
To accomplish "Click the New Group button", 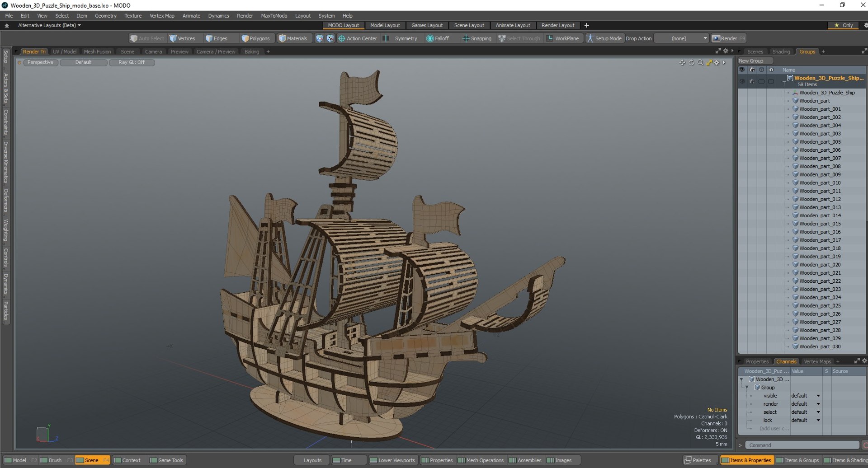I will click(755, 61).
